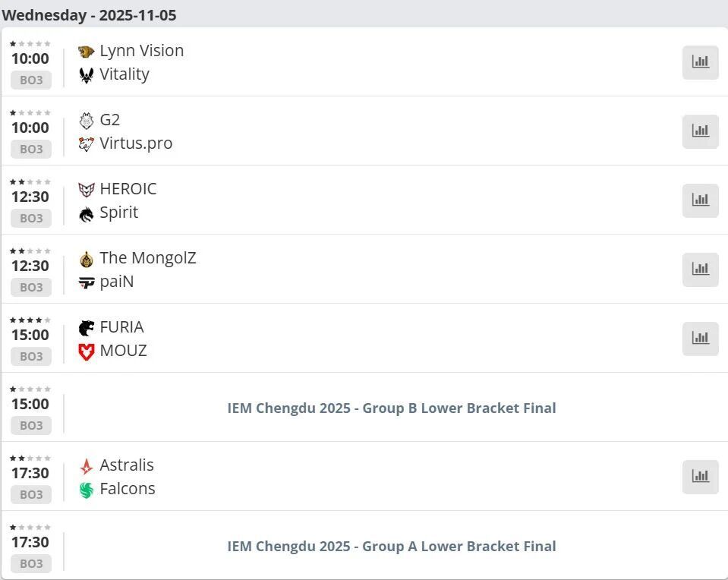
Task: Click the HEROIC team logo
Action: (x=87, y=190)
